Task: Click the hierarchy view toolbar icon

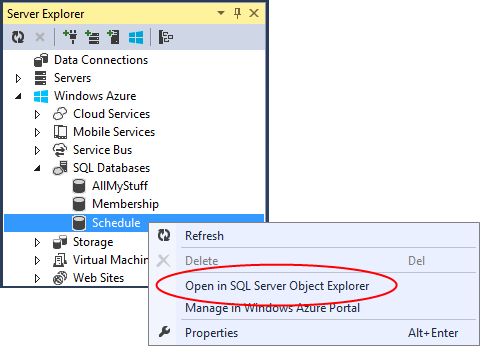Action: [166, 37]
